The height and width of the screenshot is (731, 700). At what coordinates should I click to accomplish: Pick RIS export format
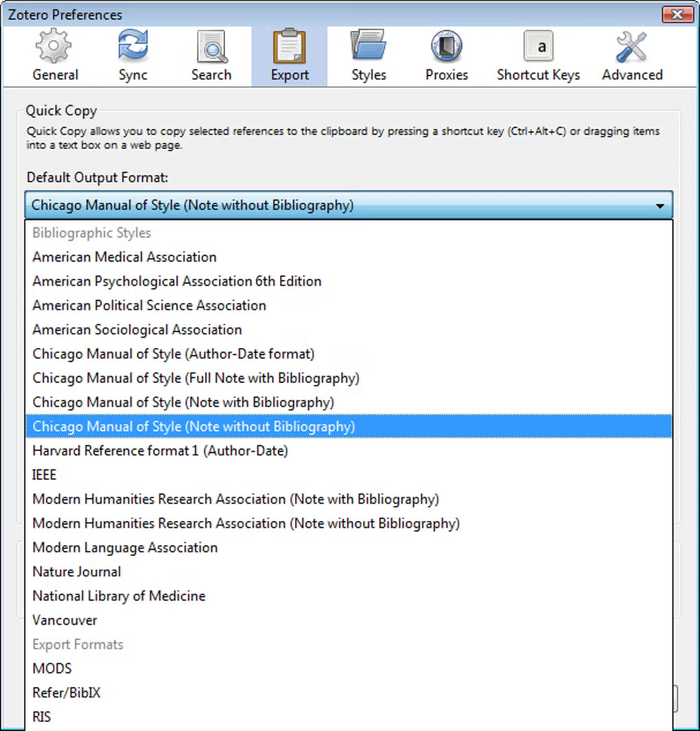pos(349,717)
